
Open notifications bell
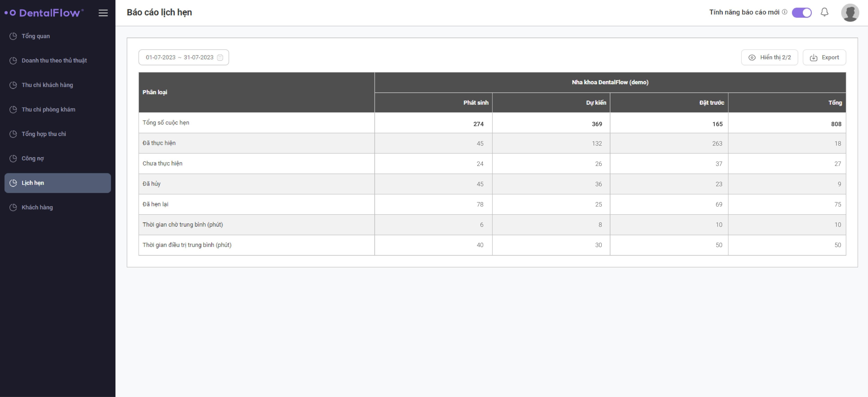(x=824, y=13)
